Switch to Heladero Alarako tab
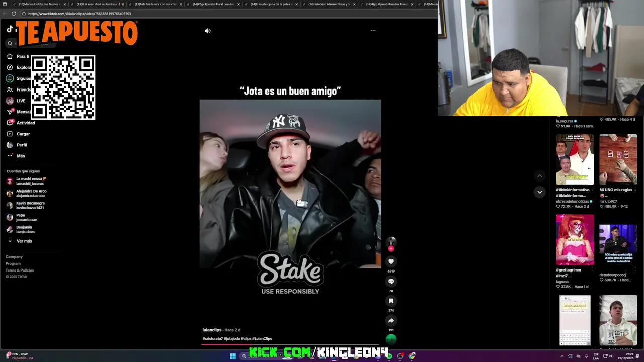The height and width of the screenshot is (362, 644). point(329,4)
